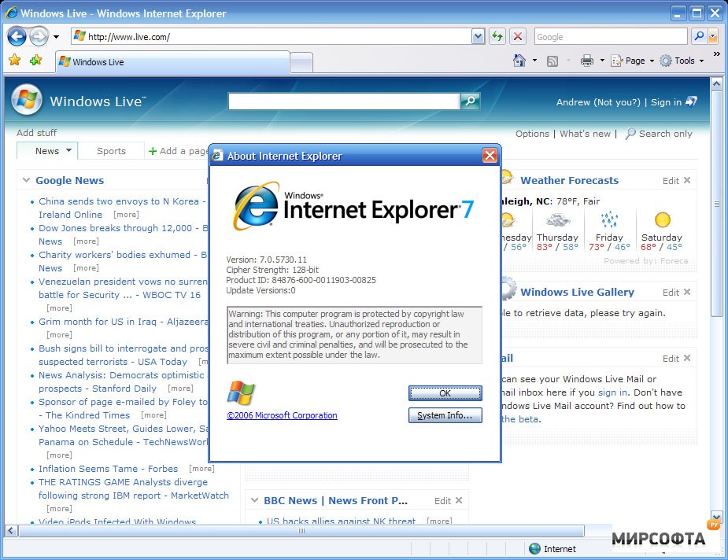
Task: Edit the Mail module settings
Action: click(x=671, y=358)
